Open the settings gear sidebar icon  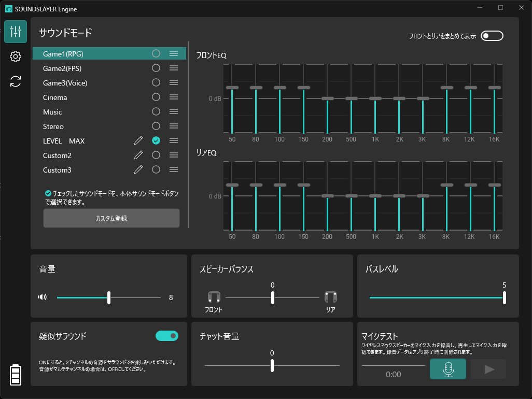click(16, 56)
